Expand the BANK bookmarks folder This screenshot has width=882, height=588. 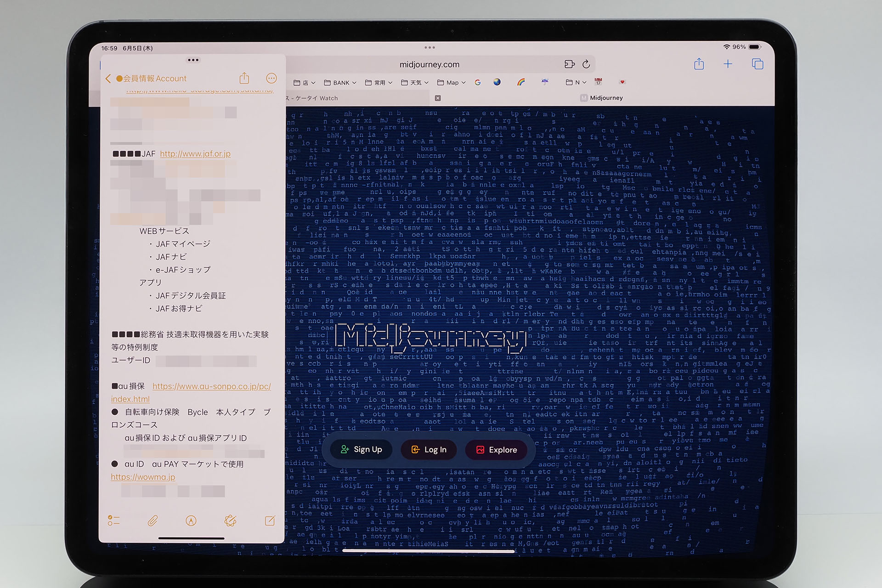340,83
